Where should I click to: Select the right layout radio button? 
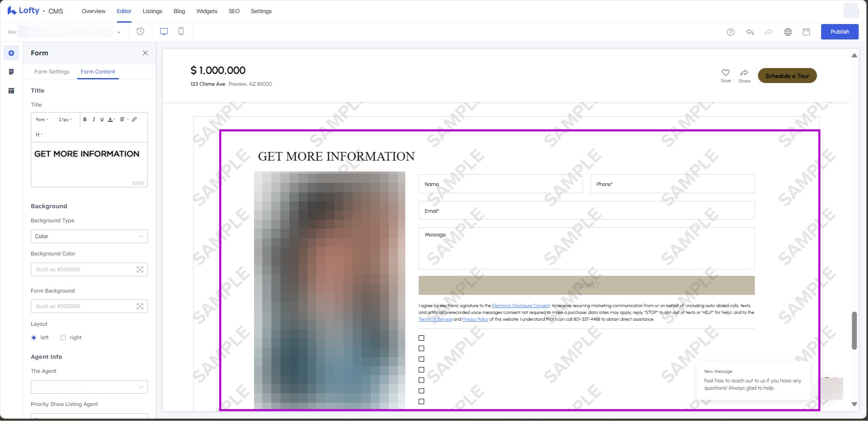(x=63, y=338)
